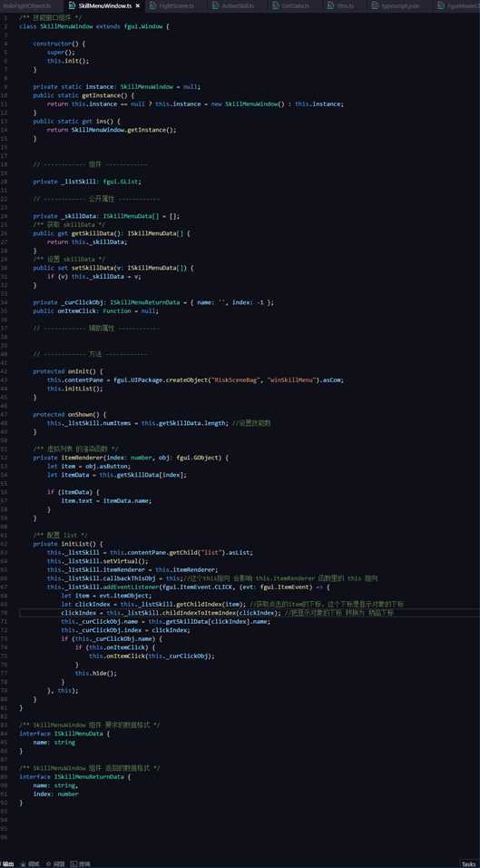The width and height of the screenshot is (480, 868).
Task: Click 'index: number' in ISkillMenuReturnData interface
Action: coord(56,794)
